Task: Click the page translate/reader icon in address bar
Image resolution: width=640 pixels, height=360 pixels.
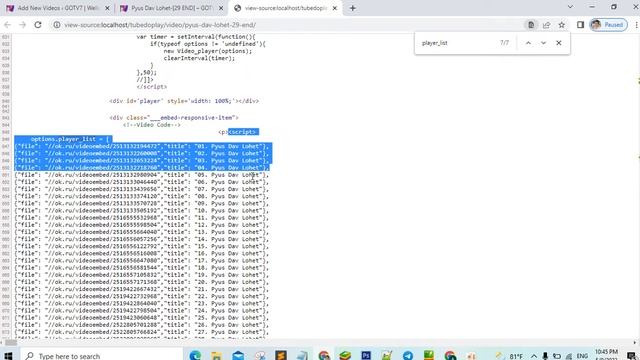Action: [x=531, y=25]
